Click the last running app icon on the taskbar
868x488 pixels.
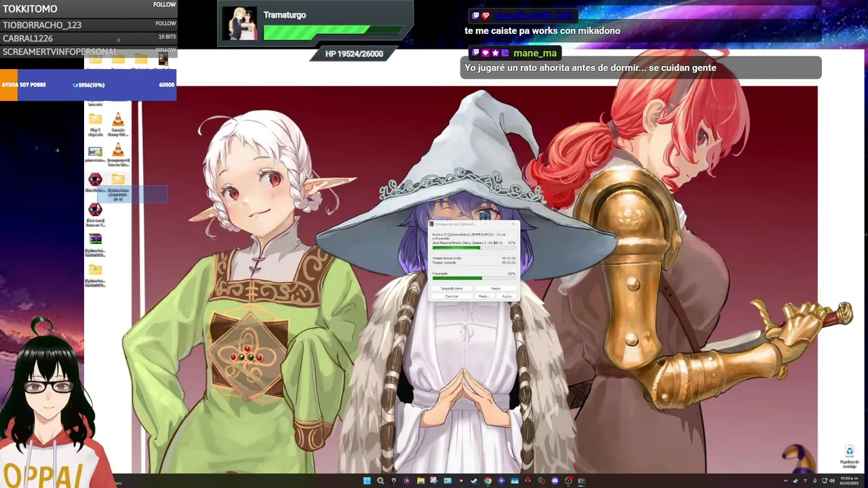click(x=582, y=481)
